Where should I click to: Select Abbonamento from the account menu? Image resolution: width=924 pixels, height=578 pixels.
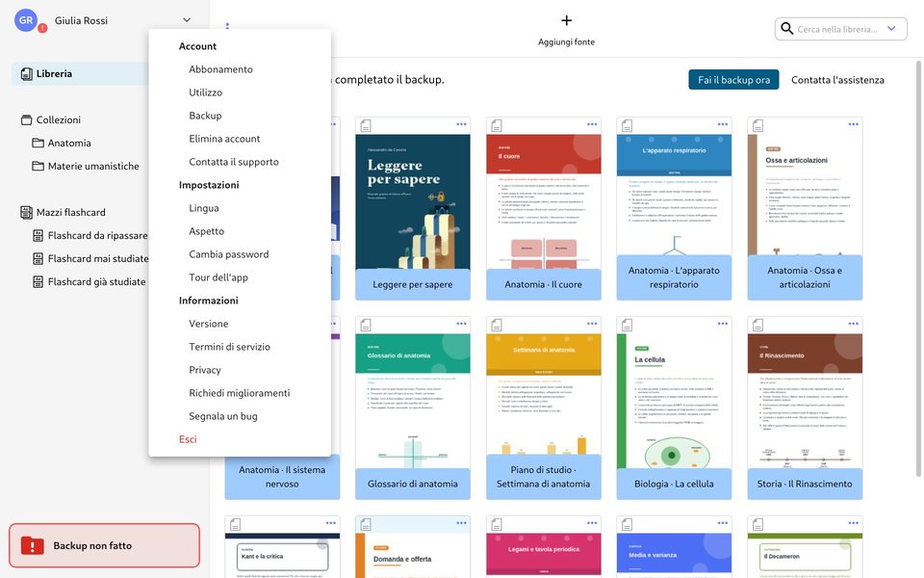tap(220, 69)
